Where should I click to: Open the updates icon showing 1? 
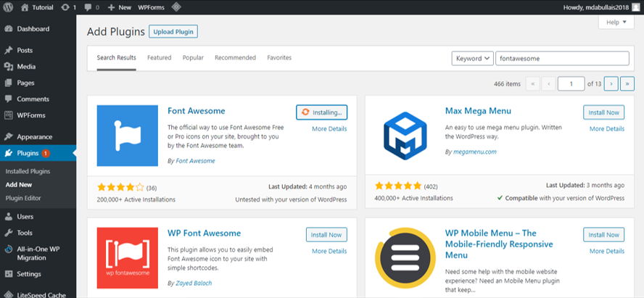[x=65, y=7]
